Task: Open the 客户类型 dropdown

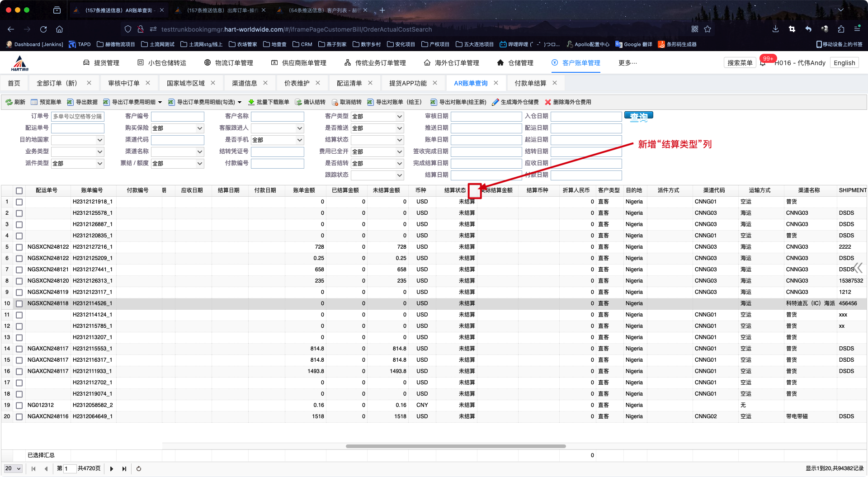Action: tap(377, 117)
